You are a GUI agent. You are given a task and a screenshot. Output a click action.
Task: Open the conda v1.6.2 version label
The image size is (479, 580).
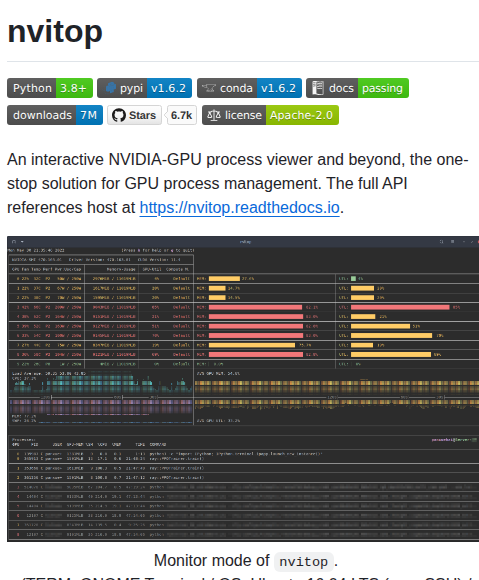tap(279, 88)
